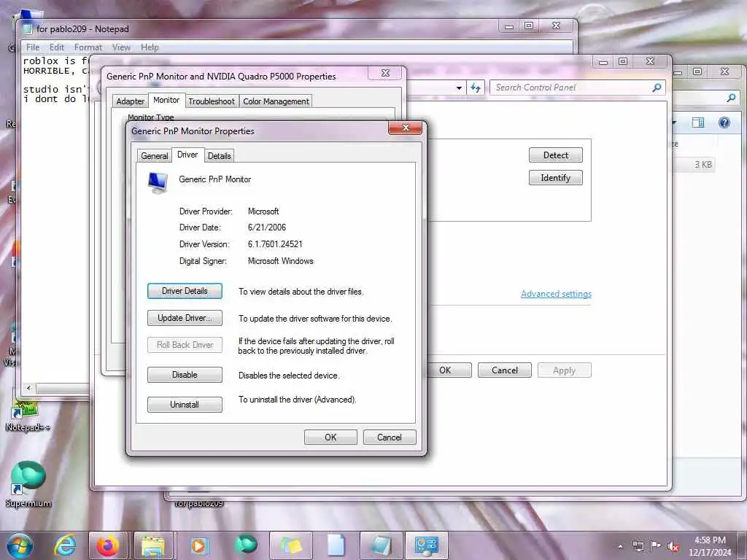Click the search magnifier in Control Panel

click(657, 87)
